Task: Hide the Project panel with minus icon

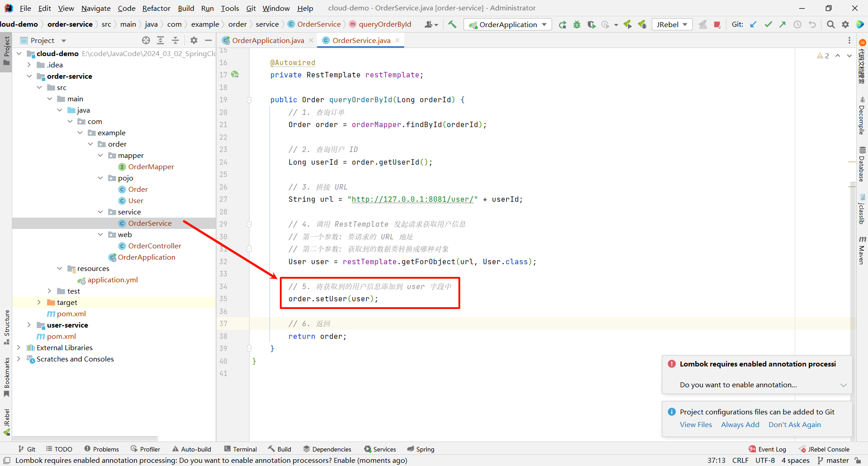Action: point(208,40)
